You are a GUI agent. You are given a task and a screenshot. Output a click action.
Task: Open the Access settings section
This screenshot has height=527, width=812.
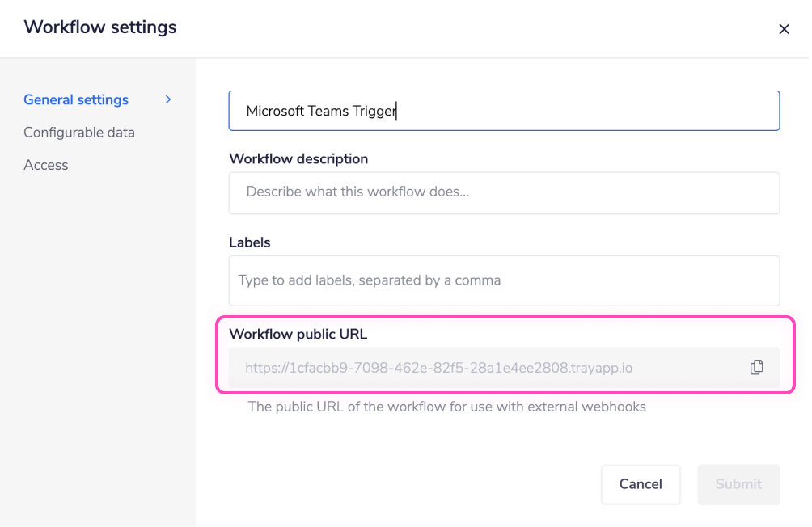click(46, 165)
